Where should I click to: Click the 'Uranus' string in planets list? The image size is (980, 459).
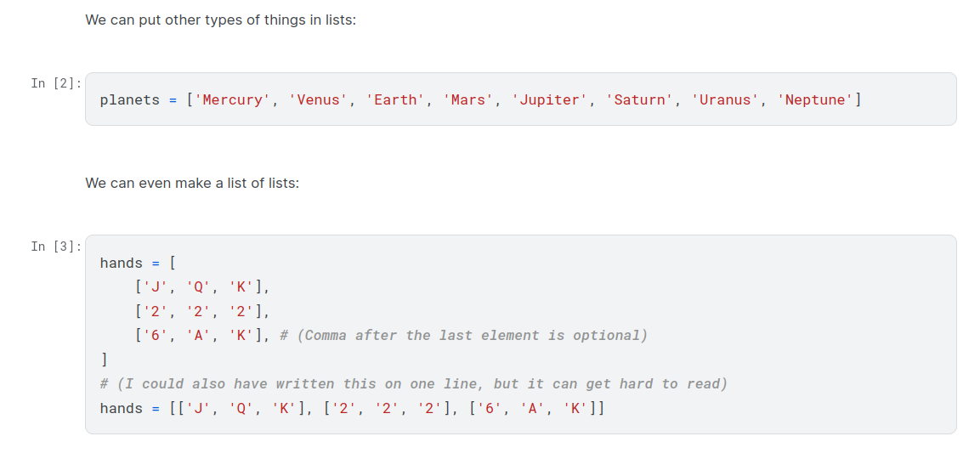click(725, 100)
